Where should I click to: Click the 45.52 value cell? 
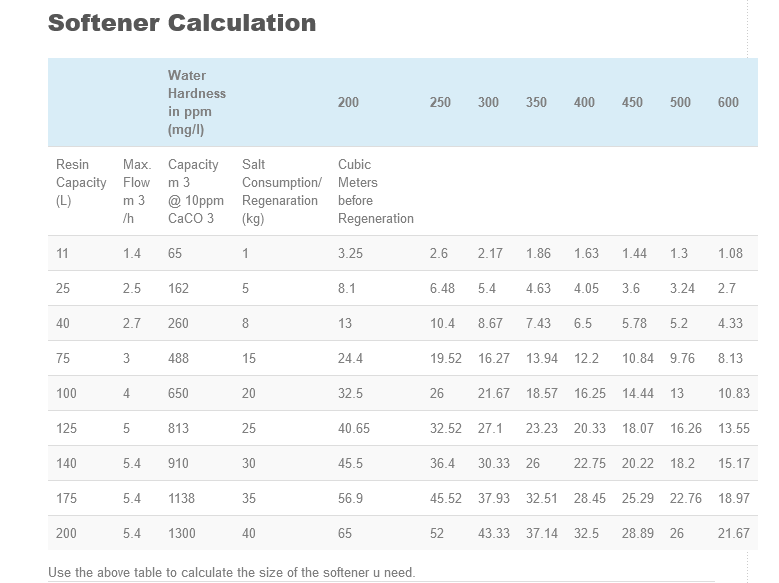445,499
